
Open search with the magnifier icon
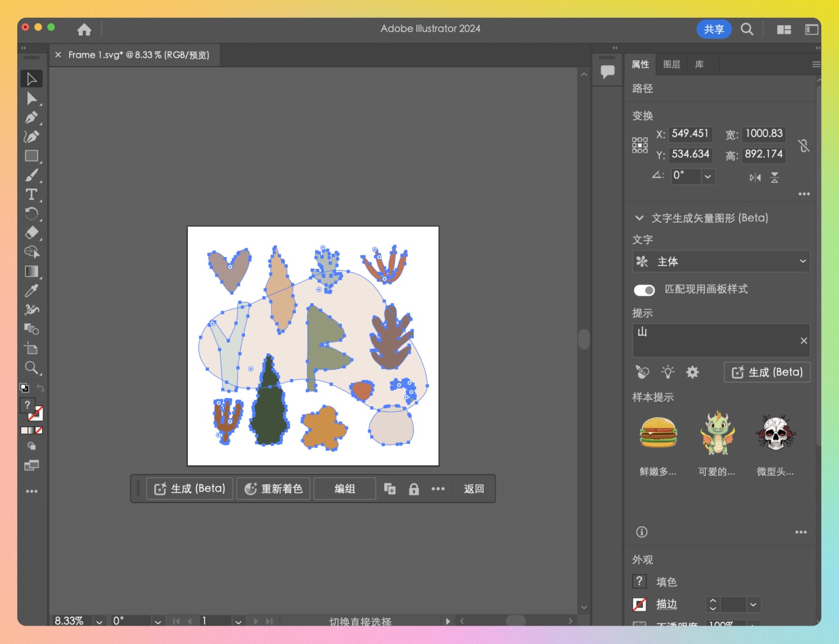tap(747, 29)
